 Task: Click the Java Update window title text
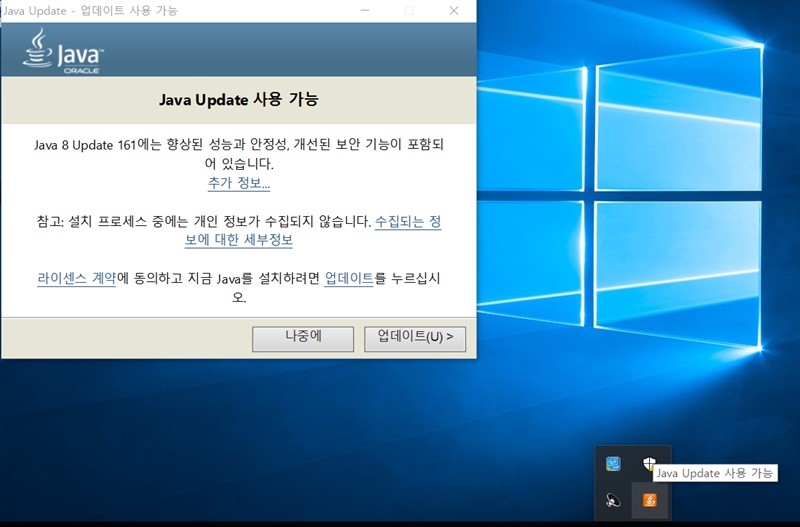(x=90, y=11)
